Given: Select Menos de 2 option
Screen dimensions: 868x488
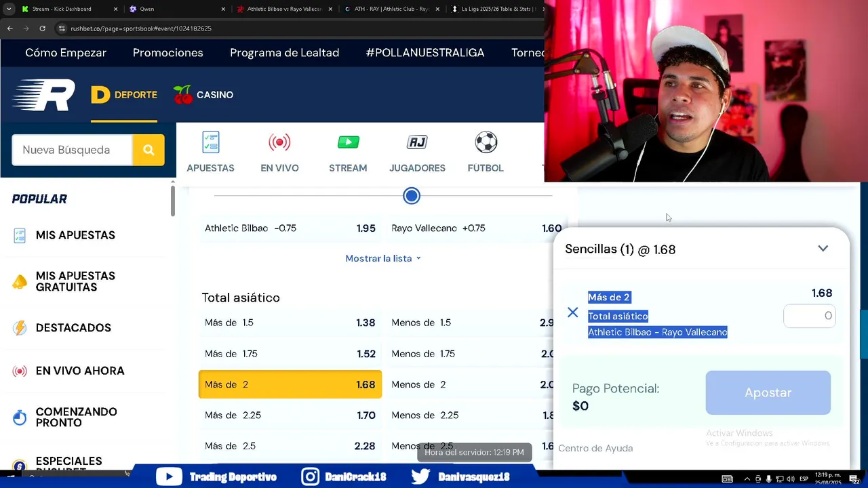Looking at the screenshot, I should click(469, 384).
